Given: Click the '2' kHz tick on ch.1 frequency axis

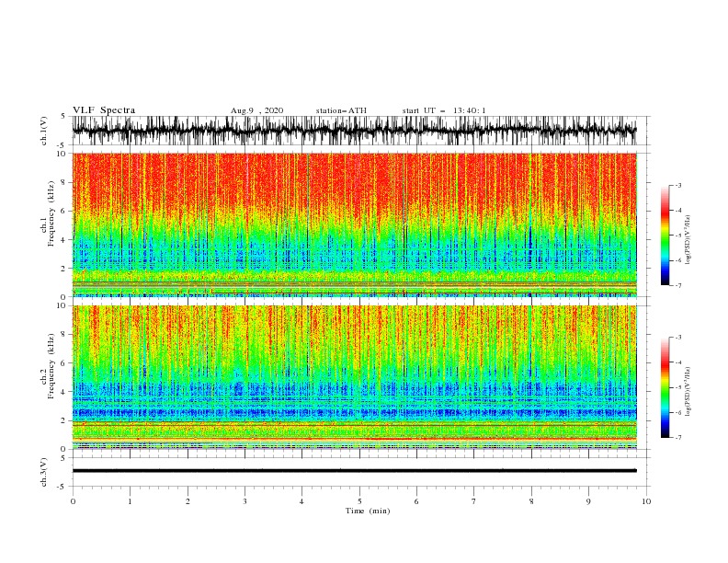Looking at the screenshot, I should (x=64, y=269).
